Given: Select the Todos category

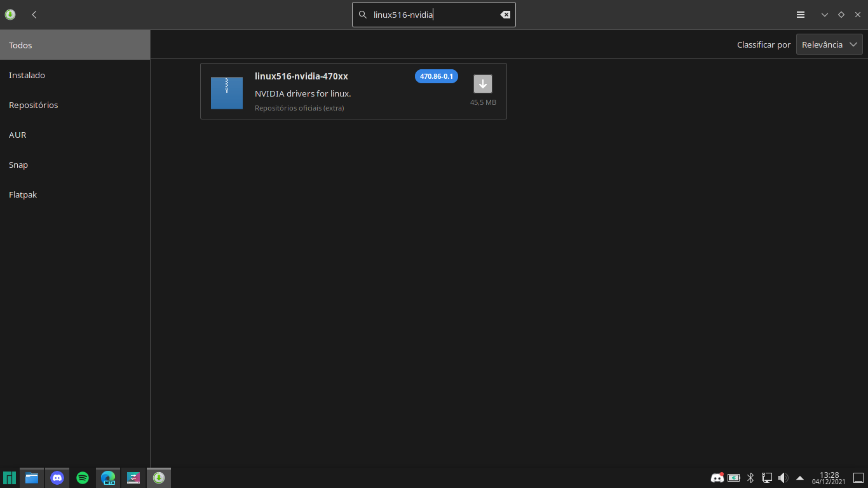Looking at the screenshot, I should click(75, 45).
